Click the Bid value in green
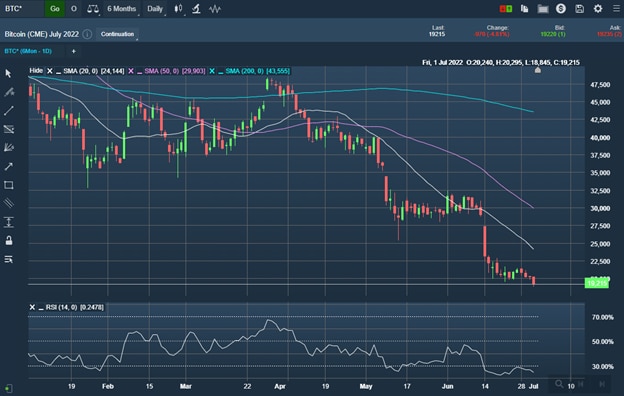 point(553,34)
